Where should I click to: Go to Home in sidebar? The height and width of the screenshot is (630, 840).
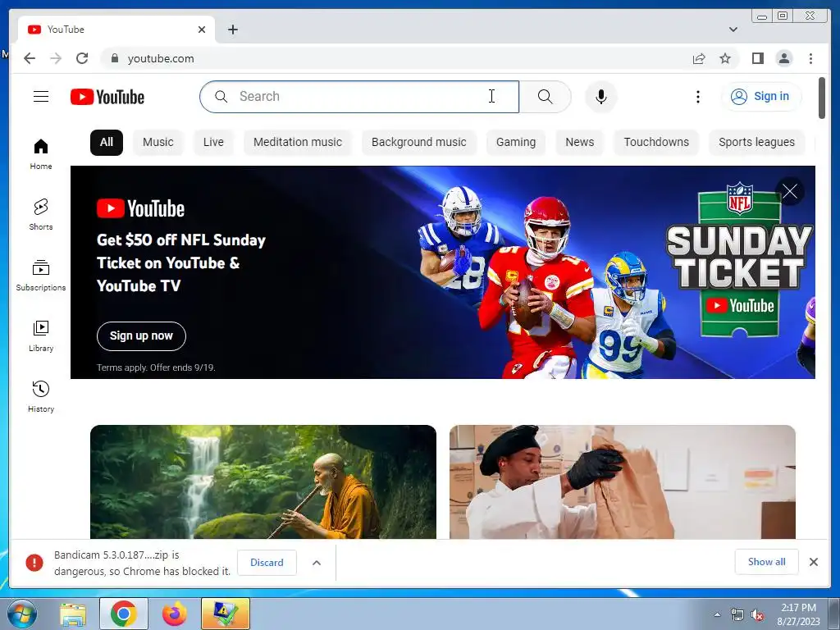41,154
